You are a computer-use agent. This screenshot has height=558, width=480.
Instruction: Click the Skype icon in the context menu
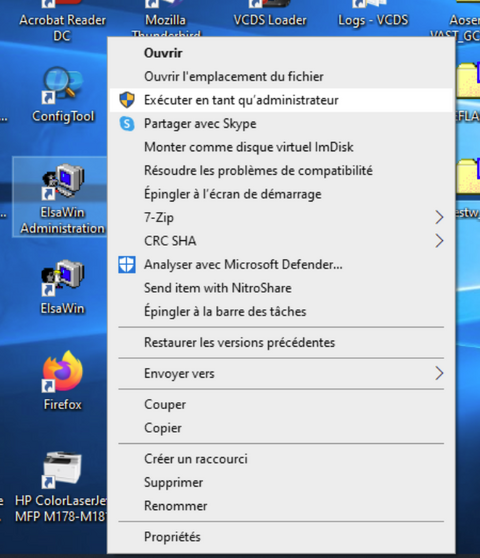point(127,124)
